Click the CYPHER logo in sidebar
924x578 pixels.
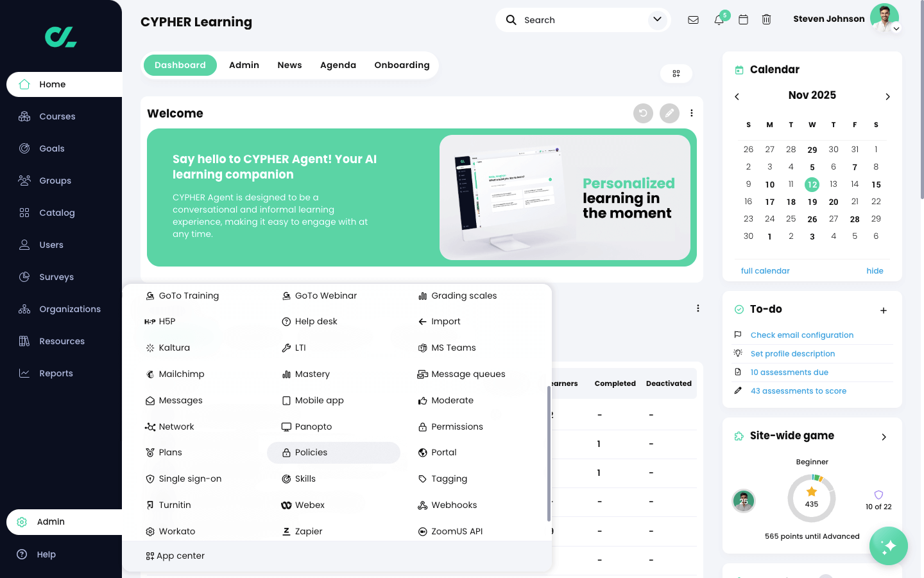[61, 37]
